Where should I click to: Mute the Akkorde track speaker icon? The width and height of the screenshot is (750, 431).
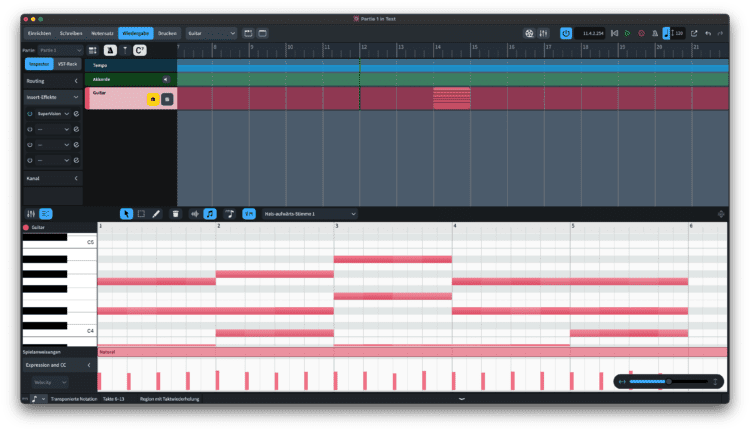click(166, 79)
